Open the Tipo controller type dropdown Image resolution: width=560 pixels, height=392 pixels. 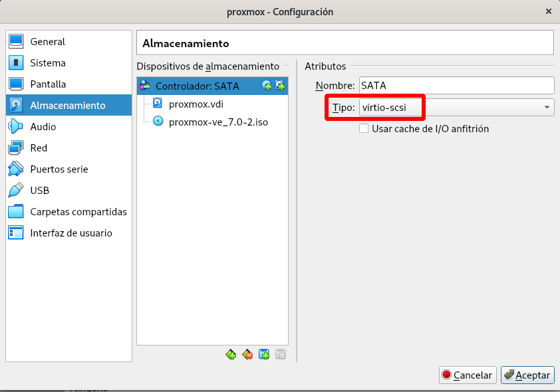click(456, 107)
